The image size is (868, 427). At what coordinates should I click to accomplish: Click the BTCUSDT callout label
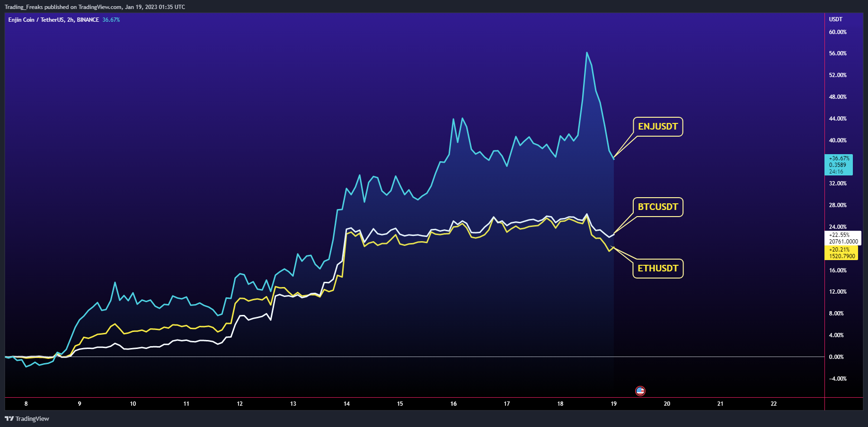pyautogui.click(x=658, y=207)
